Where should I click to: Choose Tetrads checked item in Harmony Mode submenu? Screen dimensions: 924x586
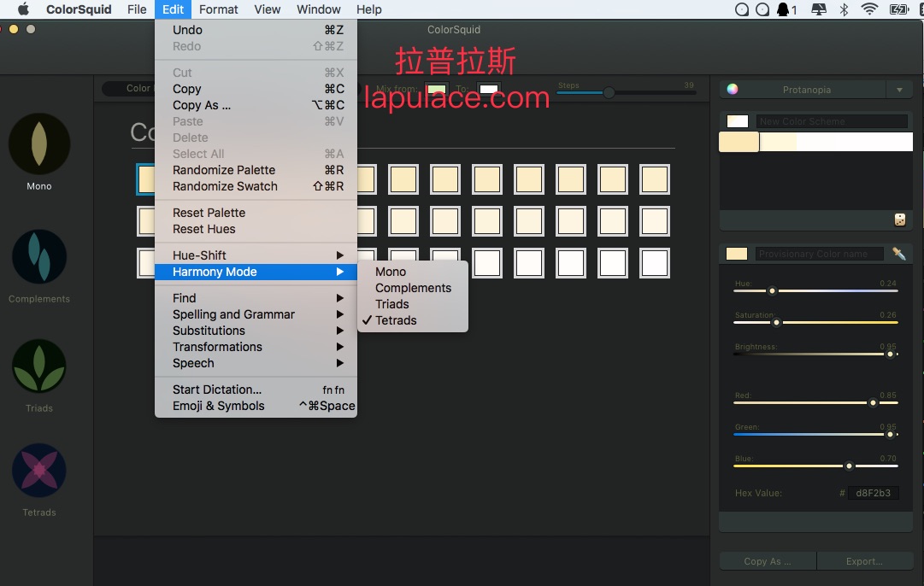[x=413, y=320]
